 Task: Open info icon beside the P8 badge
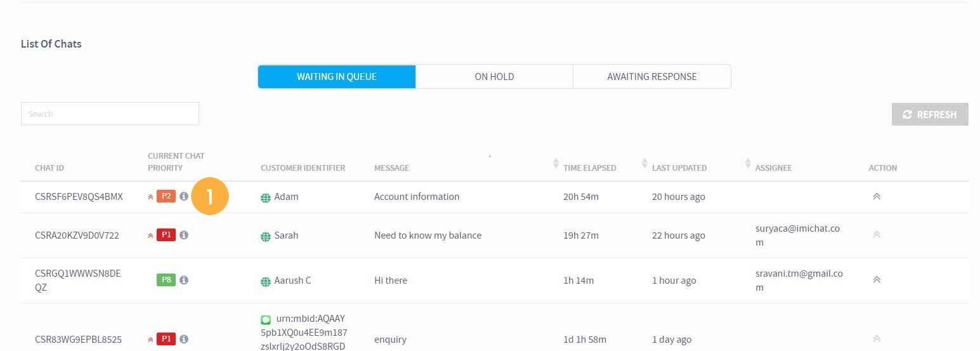click(x=184, y=280)
